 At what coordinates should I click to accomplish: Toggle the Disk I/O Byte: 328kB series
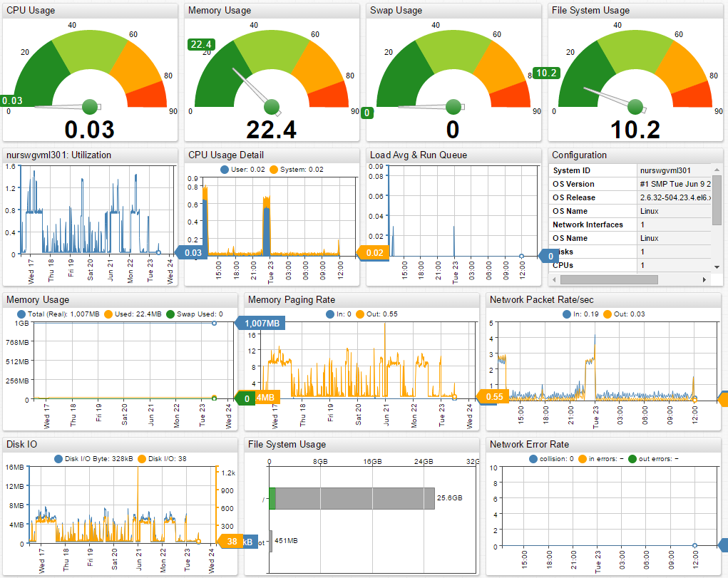point(58,458)
